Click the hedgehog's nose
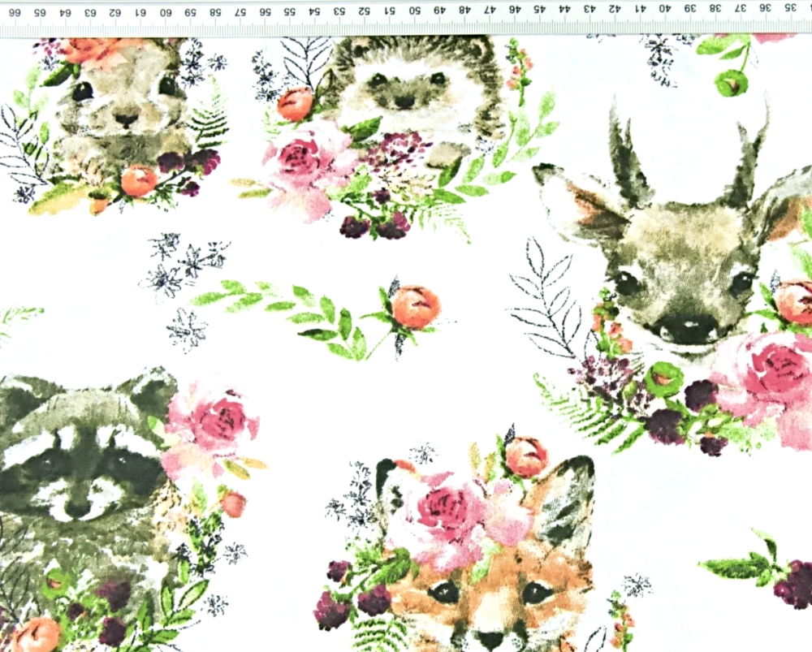 pos(404,101)
